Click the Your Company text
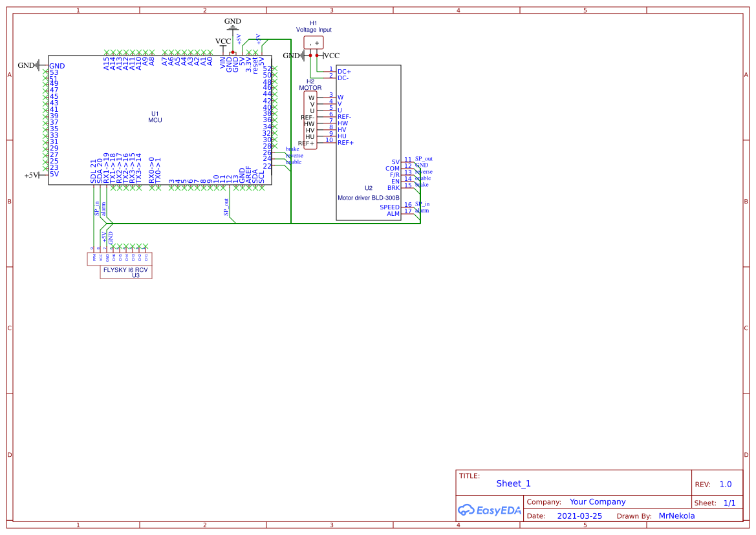This screenshot has height=535, width=756. (597, 501)
